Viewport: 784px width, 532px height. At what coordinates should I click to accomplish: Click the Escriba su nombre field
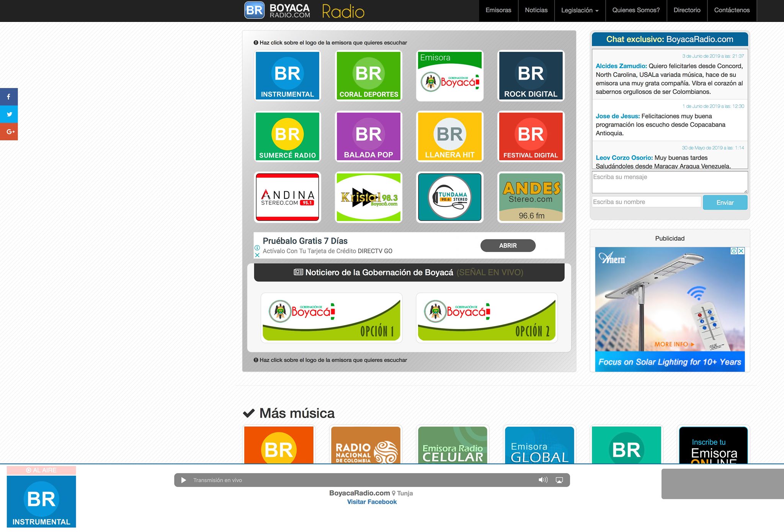[x=646, y=202]
